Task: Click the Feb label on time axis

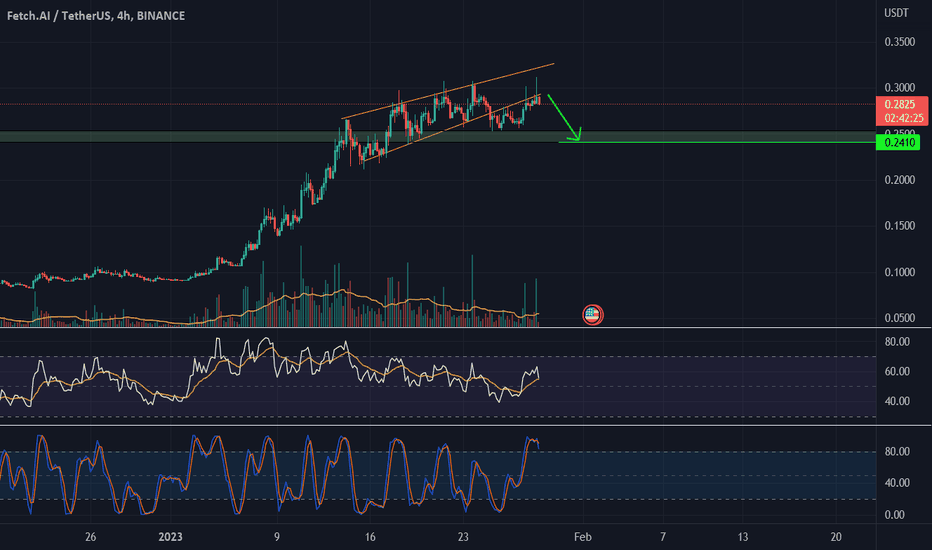Action: pyautogui.click(x=582, y=537)
